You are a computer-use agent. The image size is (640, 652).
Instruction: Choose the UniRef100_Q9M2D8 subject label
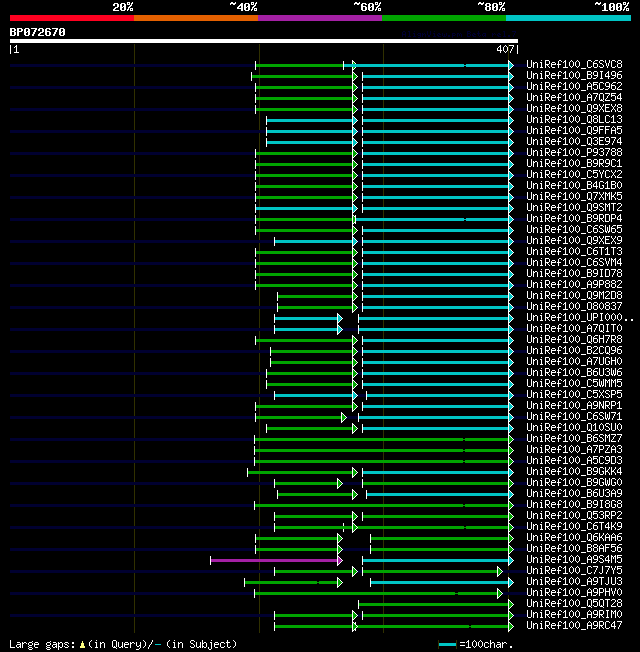(574, 295)
